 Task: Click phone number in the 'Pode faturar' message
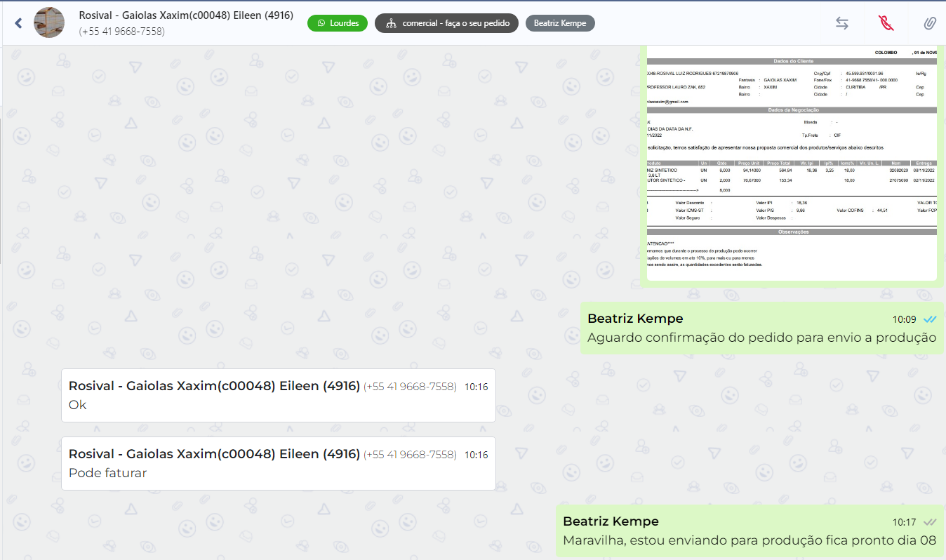point(410,455)
